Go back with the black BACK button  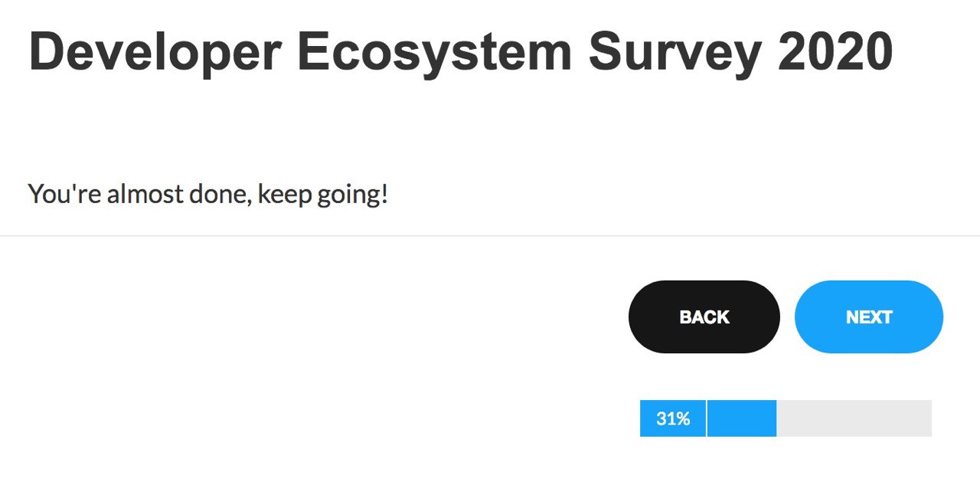(x=704, y=317)
